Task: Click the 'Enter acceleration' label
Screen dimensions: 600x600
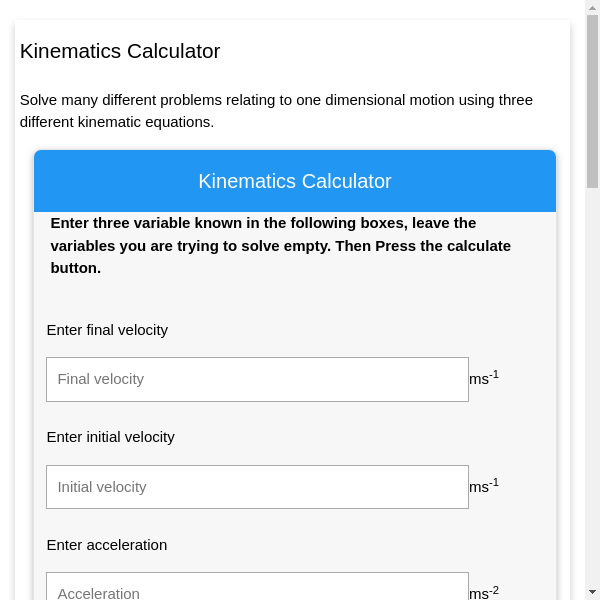Action: [x=107, y=545]
